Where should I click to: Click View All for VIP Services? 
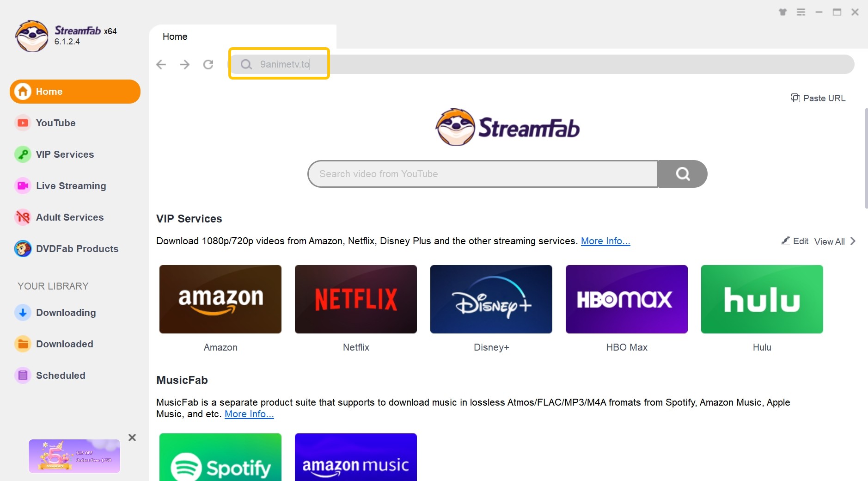(830, 241)
